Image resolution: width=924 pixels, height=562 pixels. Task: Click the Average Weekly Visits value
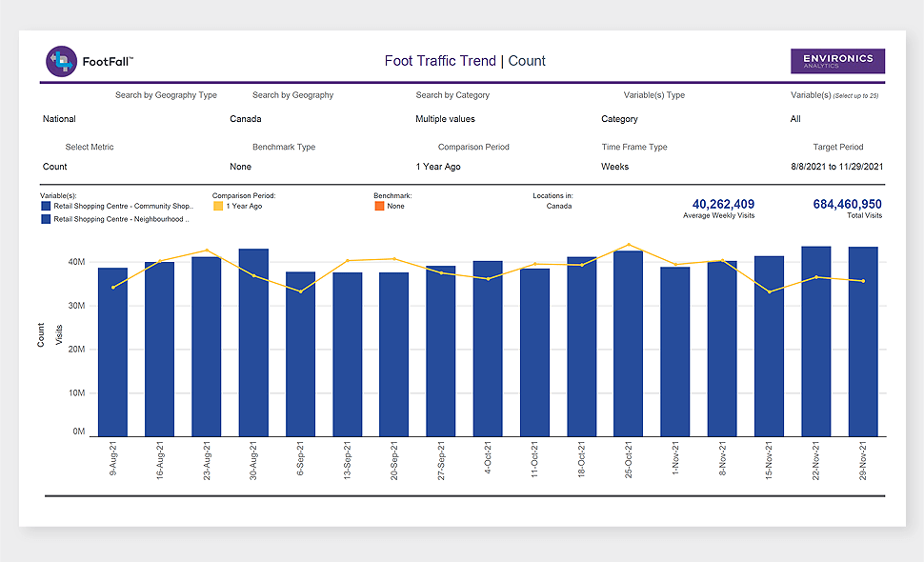click(723, 204)
